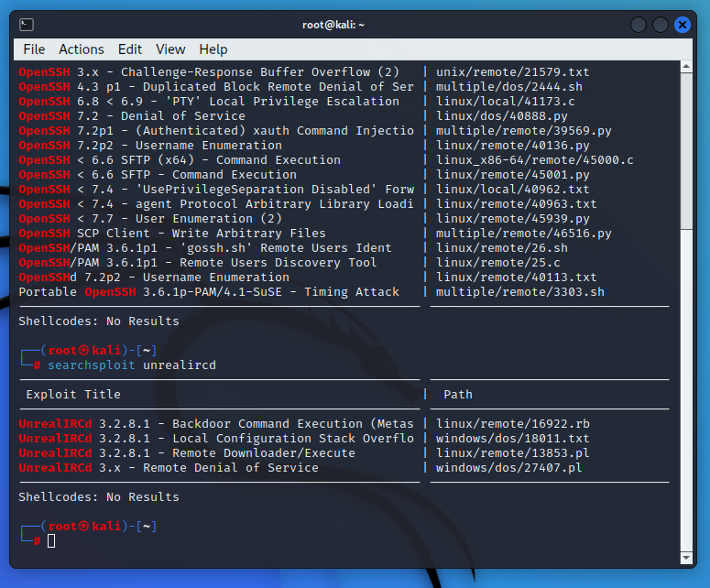Screen dimensions: 710x588
Task: Click the path linux_x86-64/remote/45000.c
Action: (x=535, y=159)
